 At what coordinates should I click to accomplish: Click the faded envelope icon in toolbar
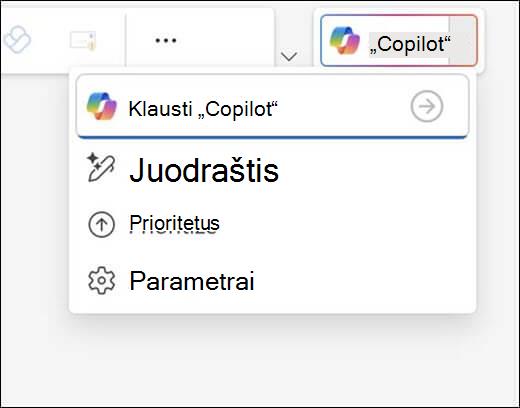pos(83,41)
